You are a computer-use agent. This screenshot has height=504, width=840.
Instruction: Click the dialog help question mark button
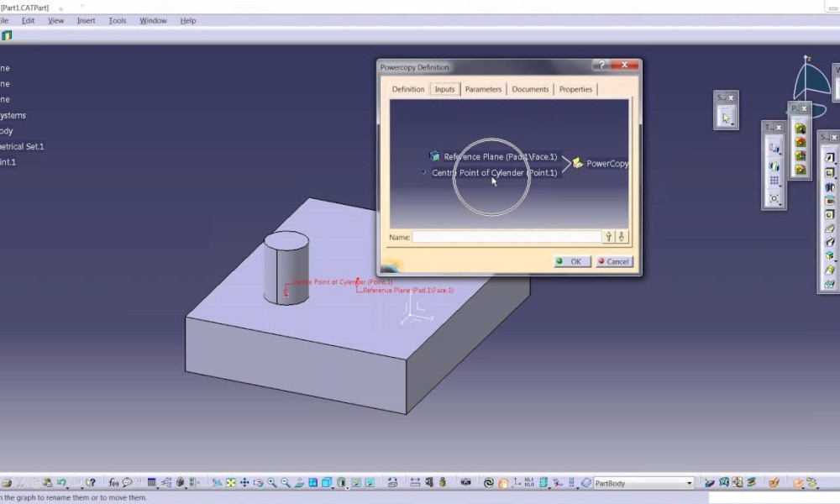tap(601, 65)
